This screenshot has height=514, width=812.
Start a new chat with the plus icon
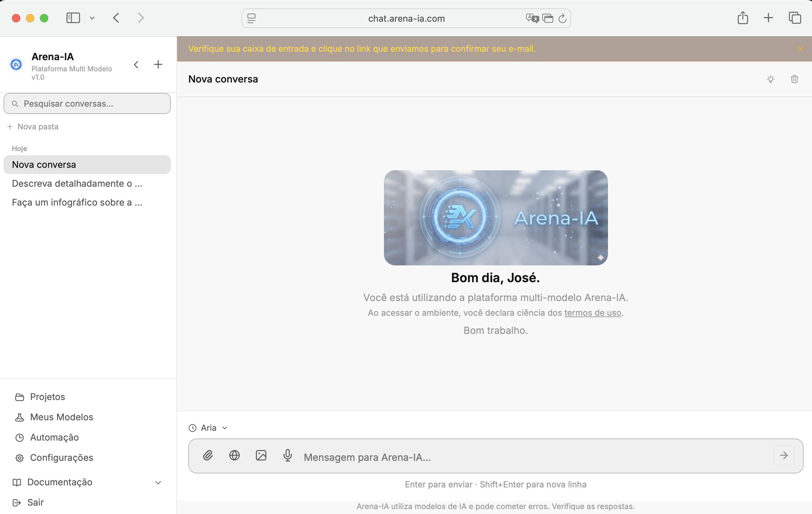tap(158, 64)
